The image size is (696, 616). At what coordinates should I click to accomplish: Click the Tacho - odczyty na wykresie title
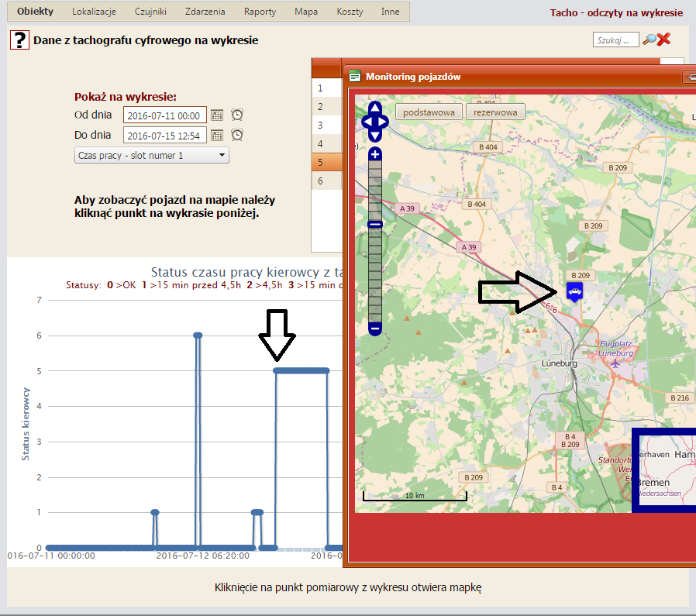point(616,13)
